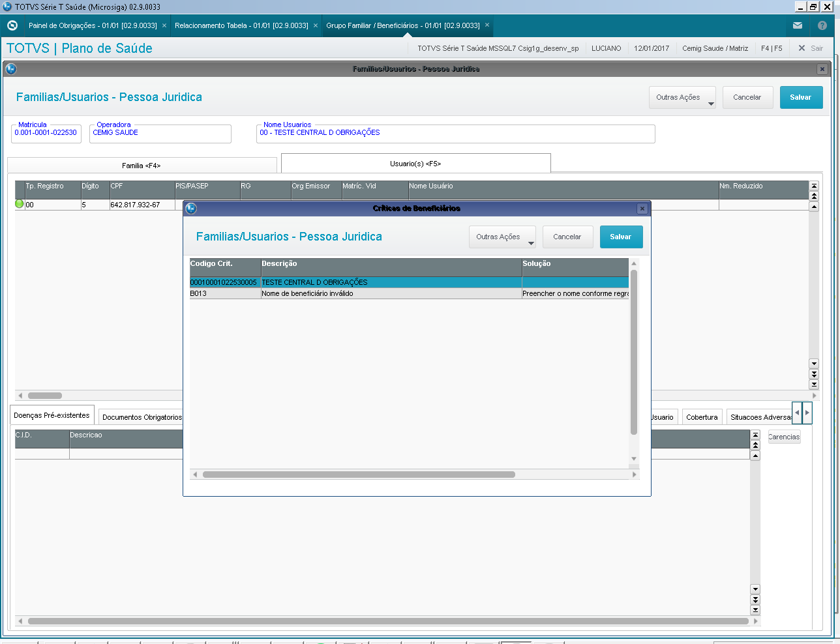Click the critiques list vertical scrollbar
This screenshot has width=840, height=644.
coord(634,352)
